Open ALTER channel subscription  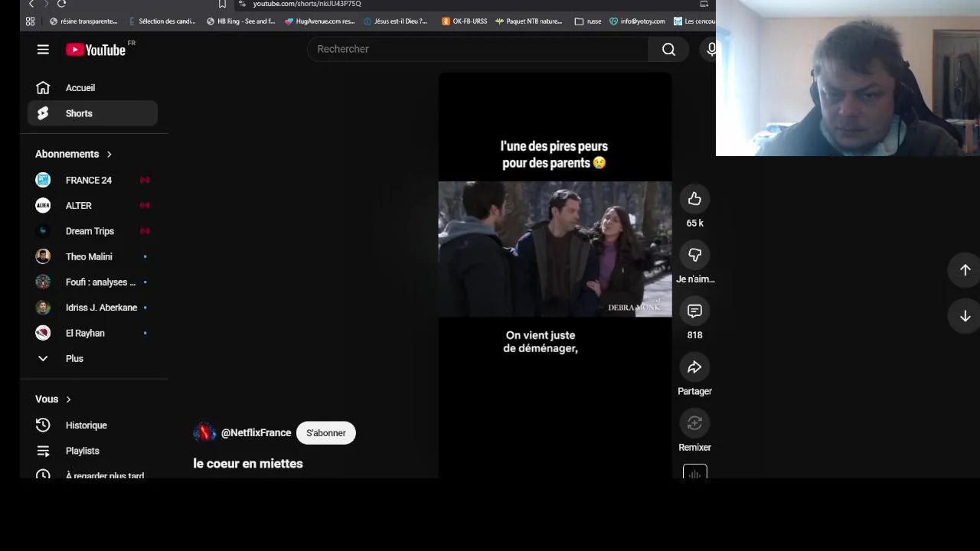click(x=93, y=205)
